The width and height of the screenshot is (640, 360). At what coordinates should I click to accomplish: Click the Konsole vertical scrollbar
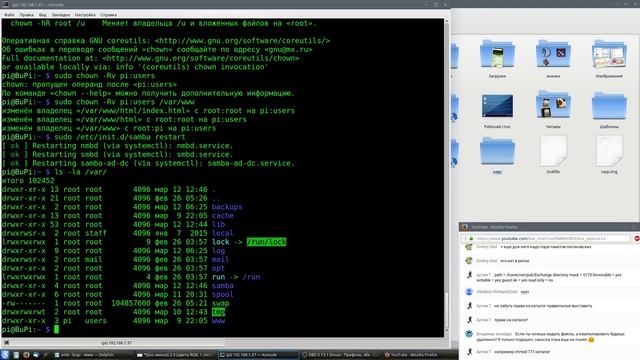(446, 178)
